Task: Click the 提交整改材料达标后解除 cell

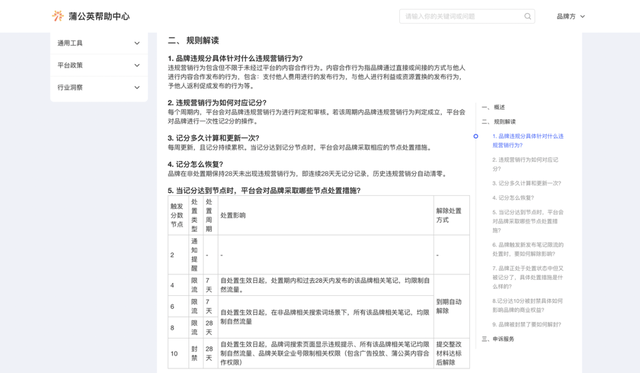Action: pyautogui.click(x=451, y=353)
